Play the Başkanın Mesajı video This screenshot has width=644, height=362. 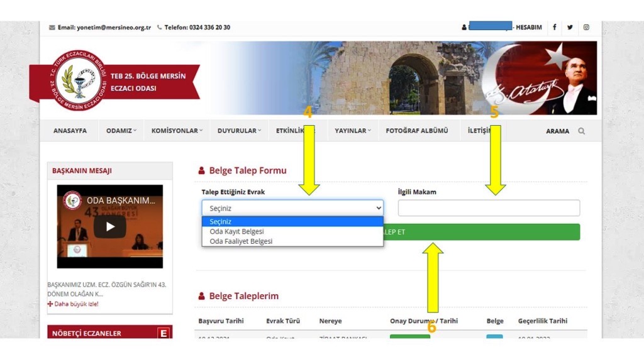click(110, 226)
